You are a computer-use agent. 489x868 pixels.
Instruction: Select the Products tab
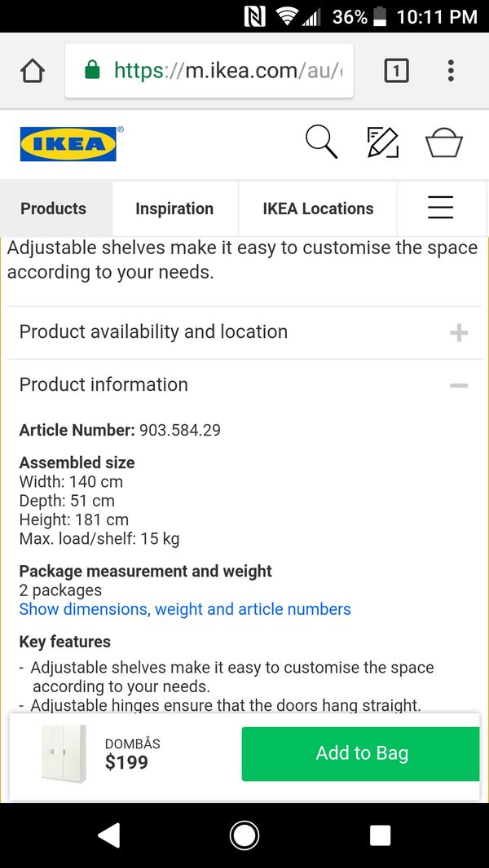(54, 208)
